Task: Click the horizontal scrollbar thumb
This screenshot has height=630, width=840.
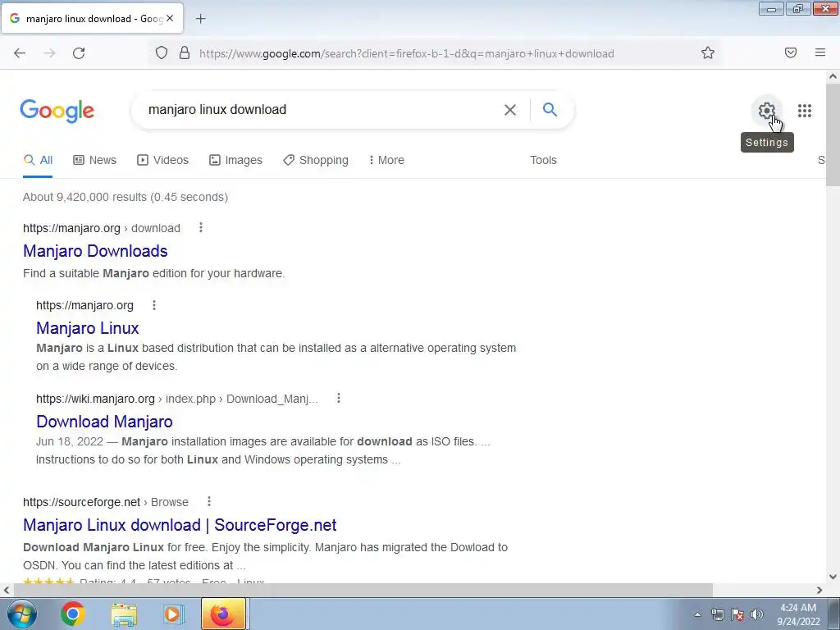Action: click(x=363, y=590)
